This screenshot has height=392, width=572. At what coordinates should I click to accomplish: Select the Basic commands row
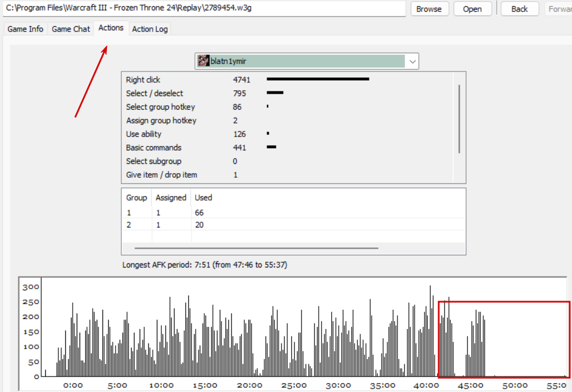(288, 147)
